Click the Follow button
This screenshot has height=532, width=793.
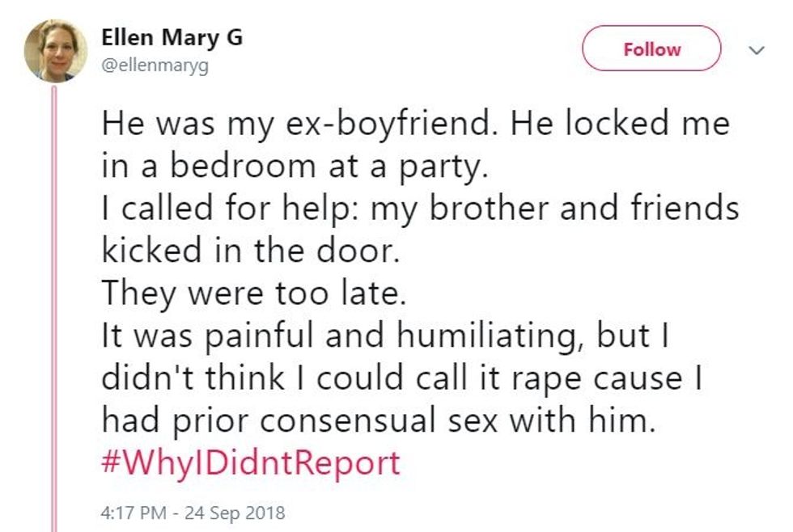point(651,49)
